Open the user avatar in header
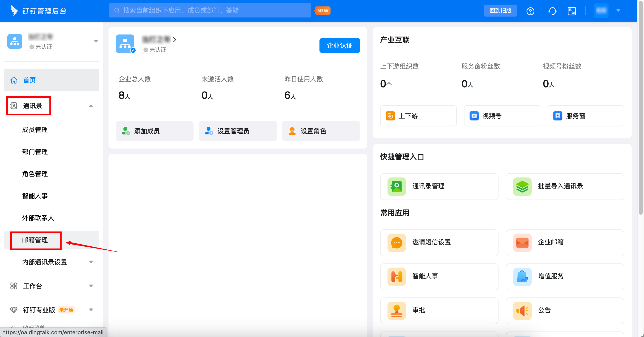644x337 pixels. pyautogui.click(x=601, y=11)
